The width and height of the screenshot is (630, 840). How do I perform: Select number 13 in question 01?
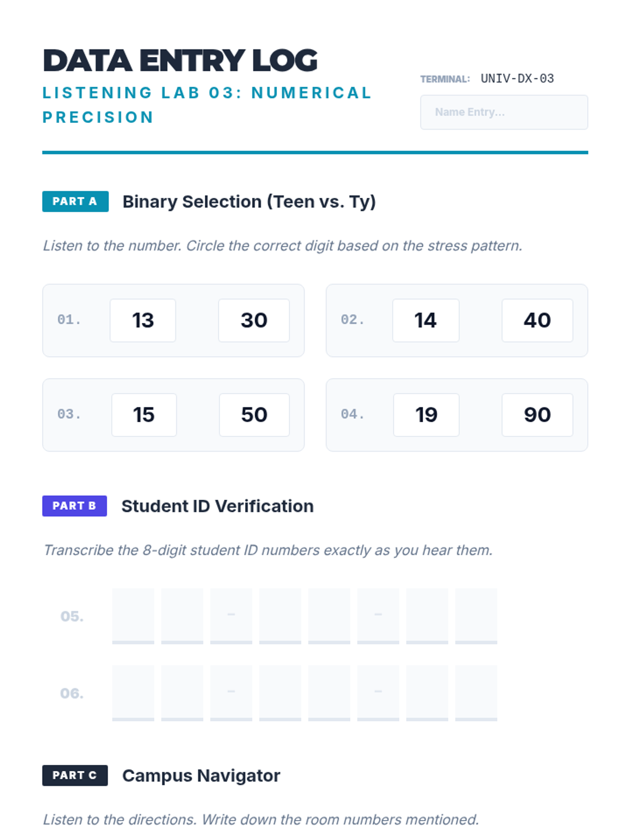tap(143, 320)
